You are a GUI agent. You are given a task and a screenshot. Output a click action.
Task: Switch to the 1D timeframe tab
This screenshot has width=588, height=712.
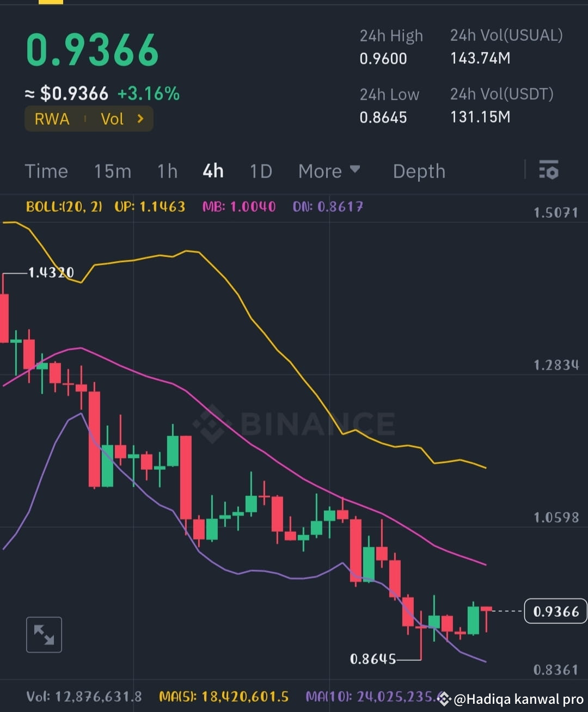point(260,171)
